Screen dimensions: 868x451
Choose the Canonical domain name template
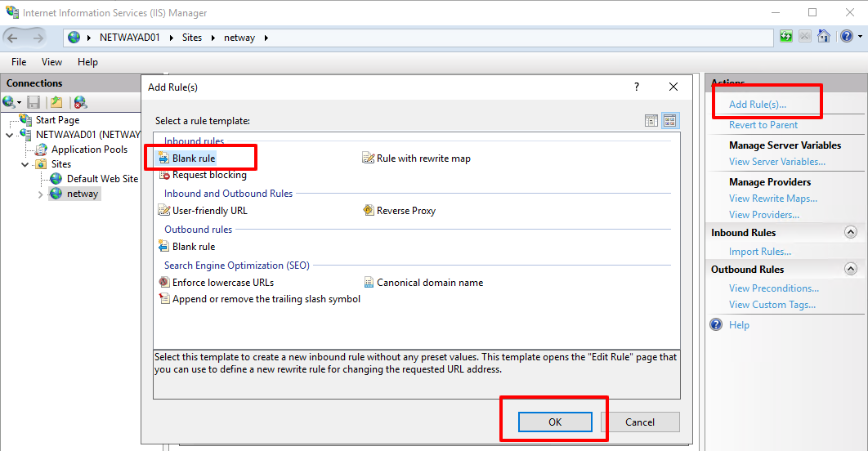click(429, 283)
